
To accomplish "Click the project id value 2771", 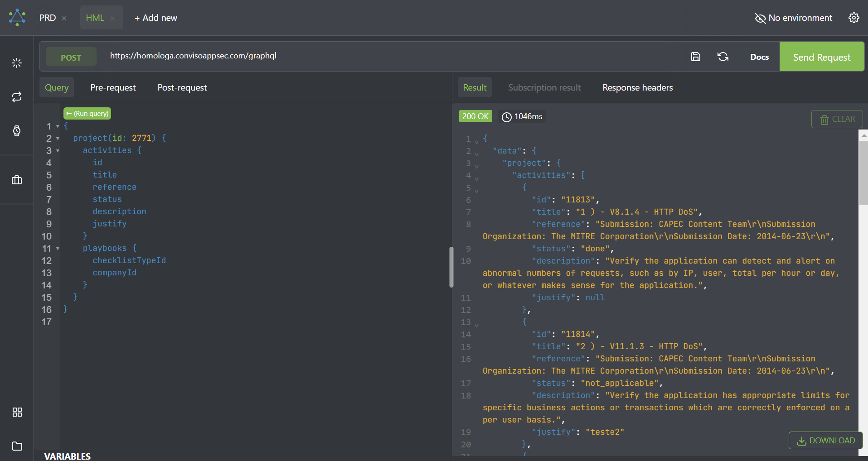I will (x=141, y=138).
